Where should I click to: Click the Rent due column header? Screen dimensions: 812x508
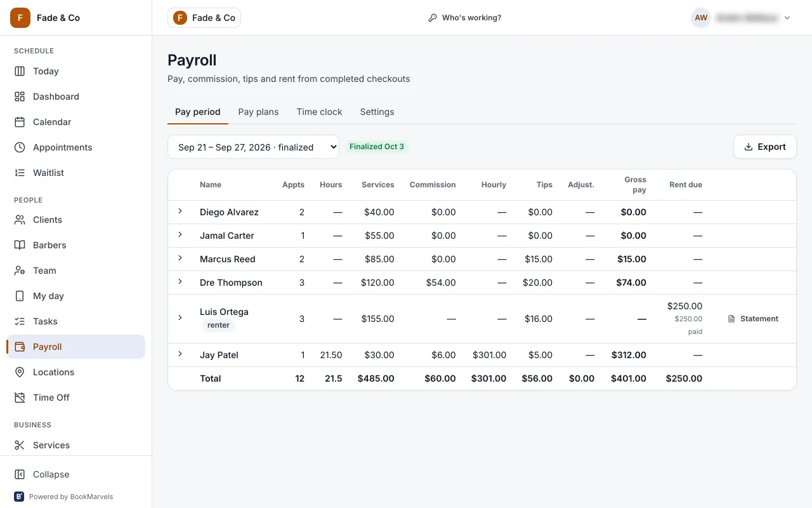686,185
